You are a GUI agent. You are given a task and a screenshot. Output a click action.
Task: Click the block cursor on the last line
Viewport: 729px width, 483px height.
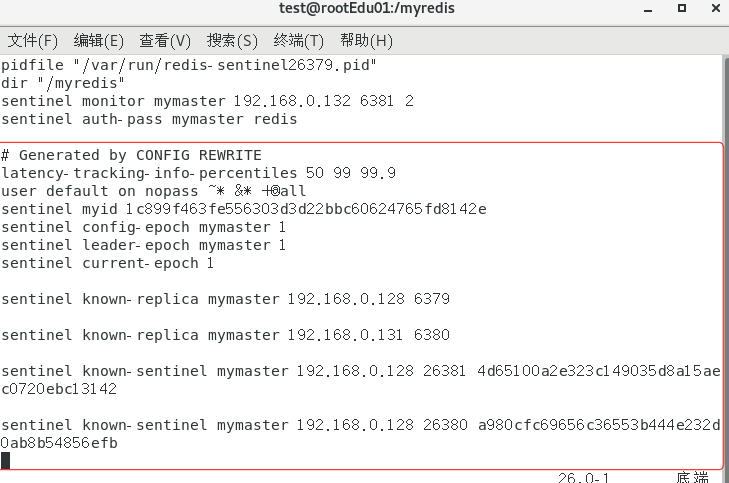[x=6, y=460]
